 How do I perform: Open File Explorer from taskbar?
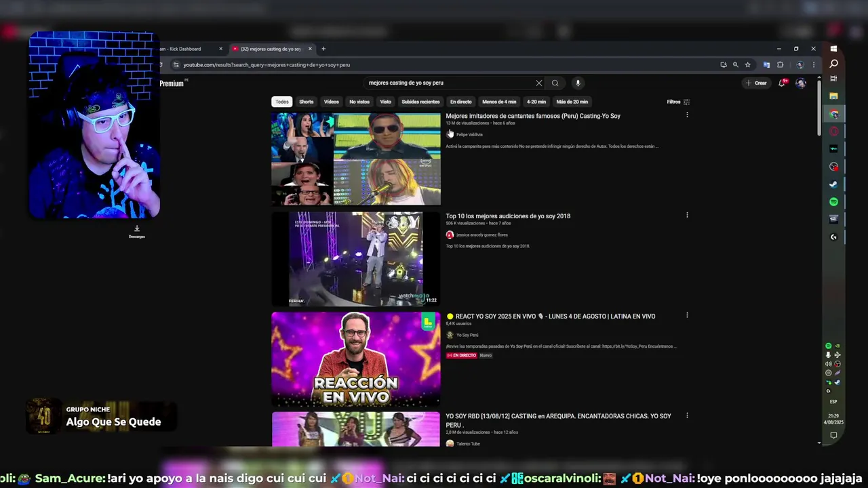pos(833,96)
